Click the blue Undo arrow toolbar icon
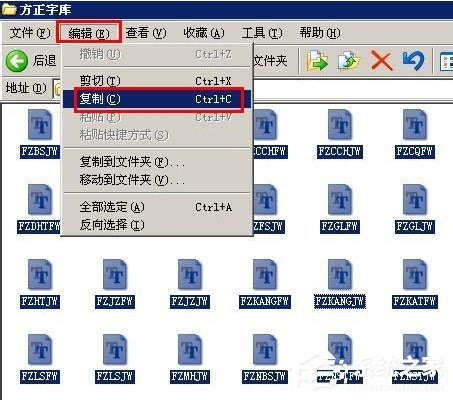 pos(413,61)
